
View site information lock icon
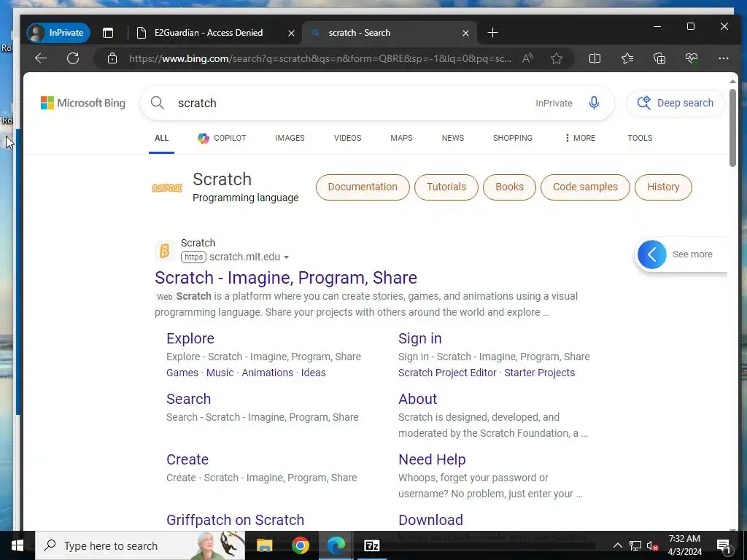[x=112, y=58]
